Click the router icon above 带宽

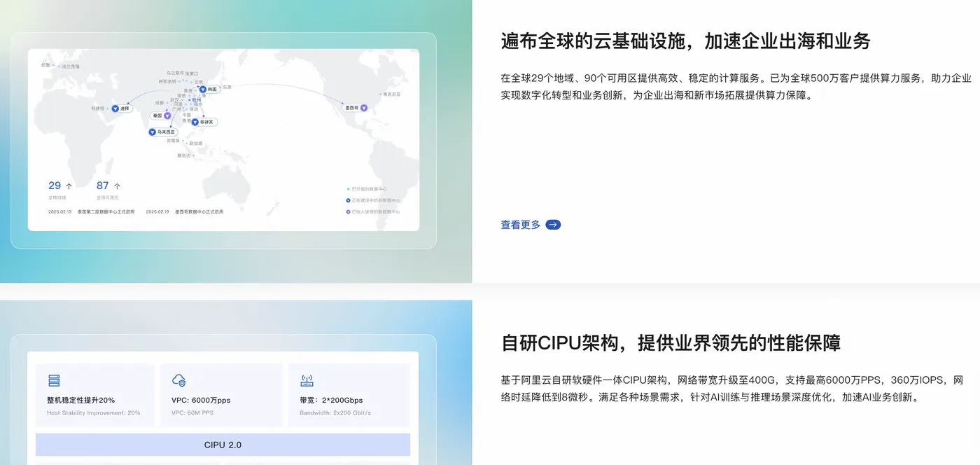tap(307, 380)
